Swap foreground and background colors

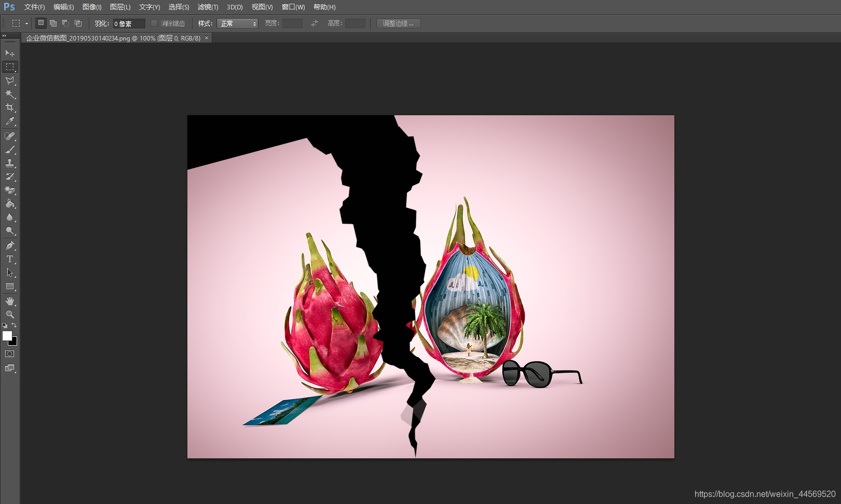pyautogui.click(x=14, y=325)
